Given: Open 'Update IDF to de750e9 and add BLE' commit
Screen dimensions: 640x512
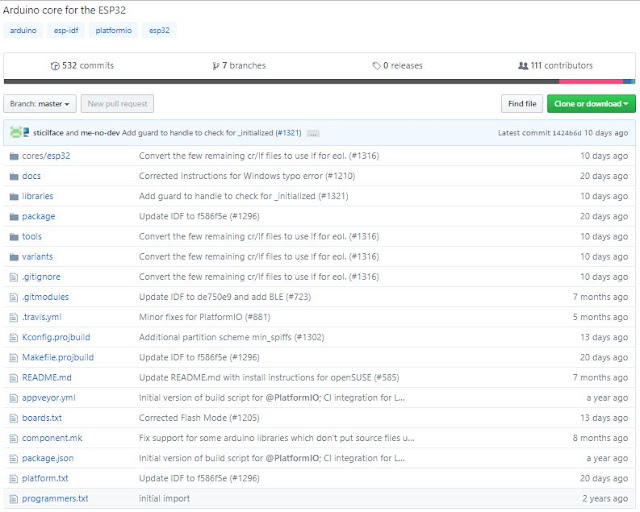Looking at the screenshot, I should point(225,297).
